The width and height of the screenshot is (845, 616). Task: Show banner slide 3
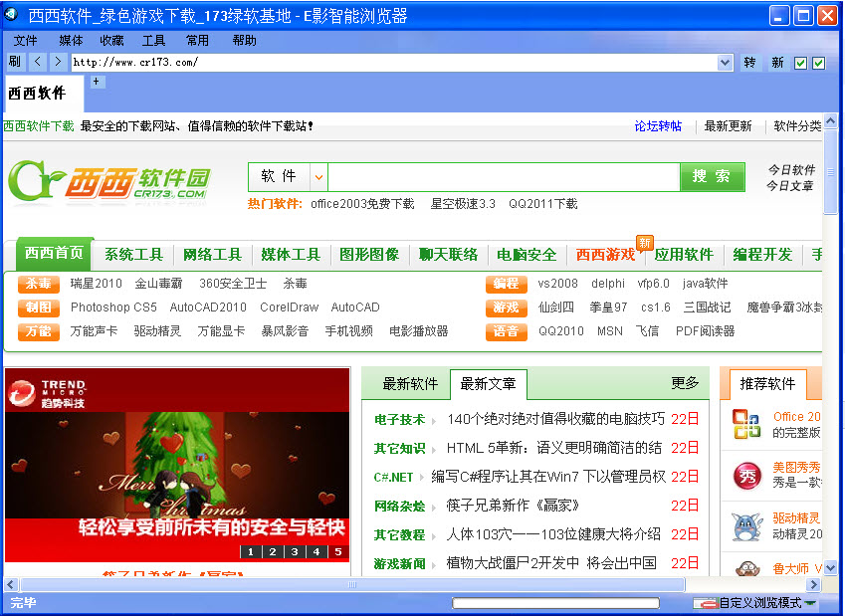(295, 552)
